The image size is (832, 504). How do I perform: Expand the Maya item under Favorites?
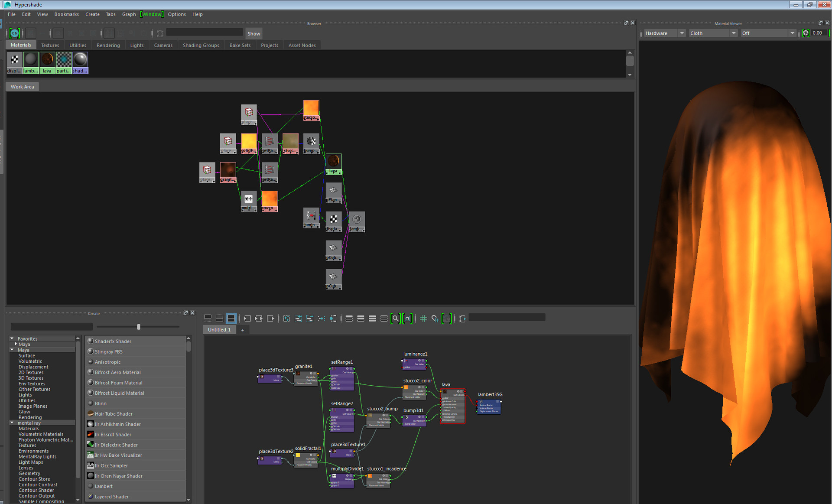pos(16,344)
